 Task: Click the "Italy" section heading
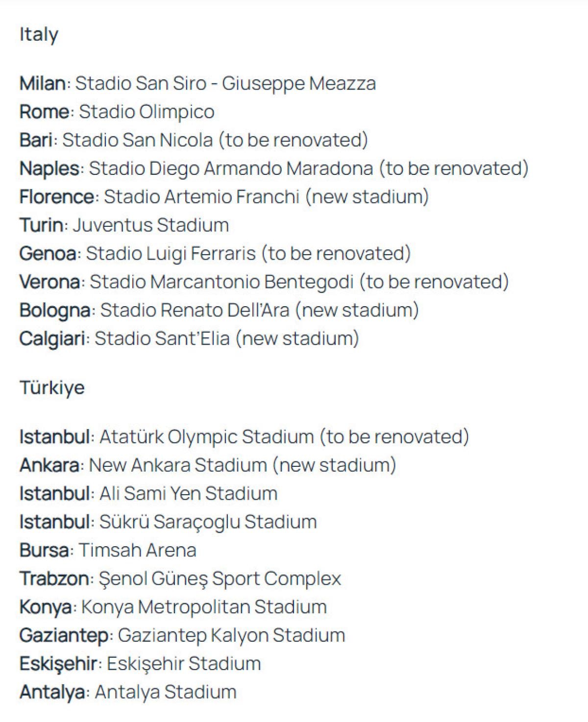click(x=39, y=34)
